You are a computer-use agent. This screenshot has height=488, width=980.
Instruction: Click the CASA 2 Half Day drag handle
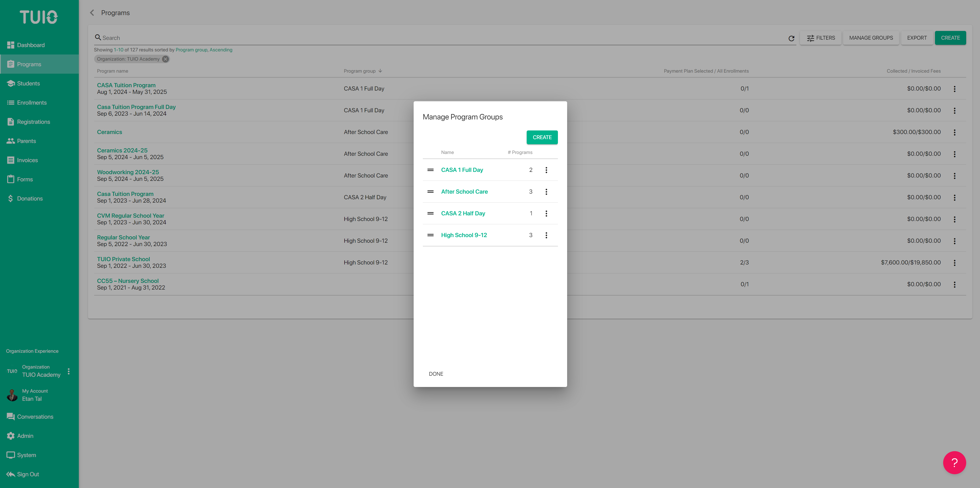(430, 213)
